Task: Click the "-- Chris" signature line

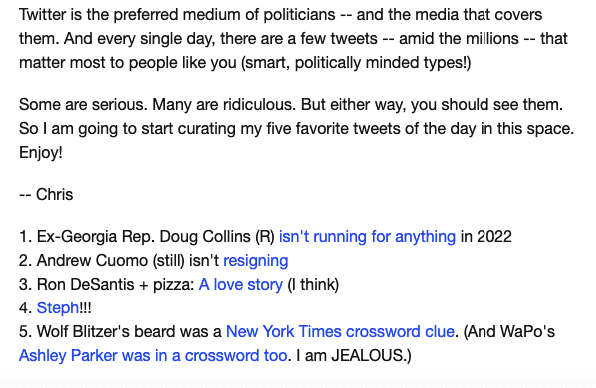Action: point(46,195)
